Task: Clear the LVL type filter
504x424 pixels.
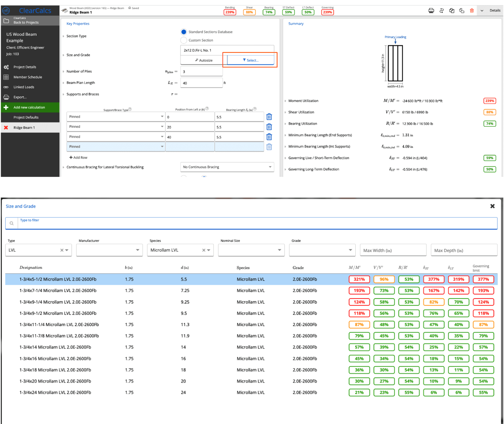Action: (x=62, y=250)
